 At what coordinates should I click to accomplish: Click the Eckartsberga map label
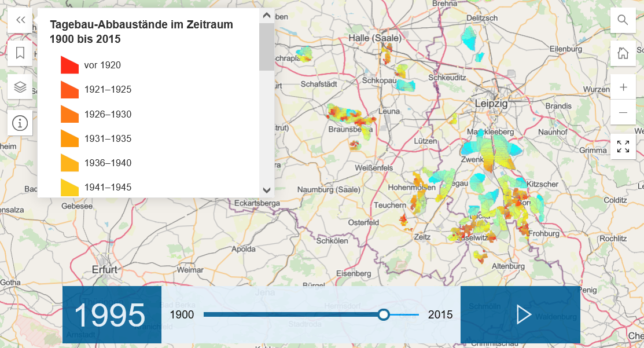click(257, 203)
